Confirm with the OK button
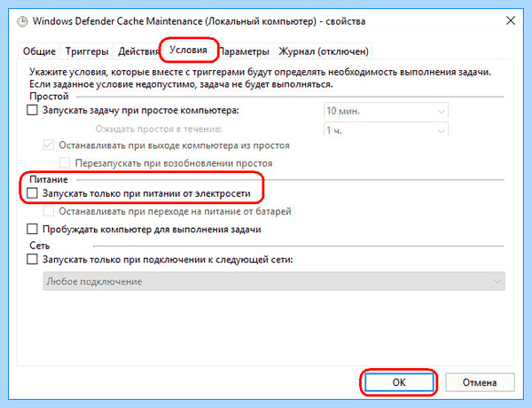 [399, 382]
